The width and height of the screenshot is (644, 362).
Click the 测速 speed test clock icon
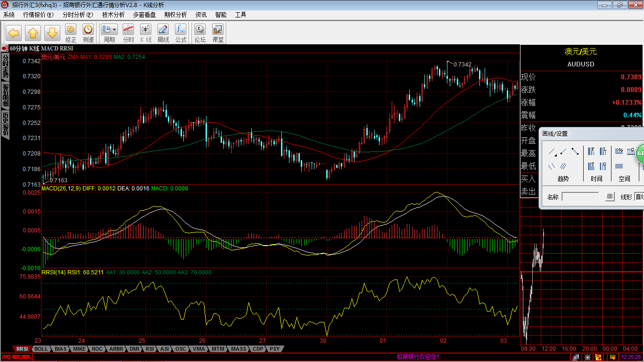[88, 33]
